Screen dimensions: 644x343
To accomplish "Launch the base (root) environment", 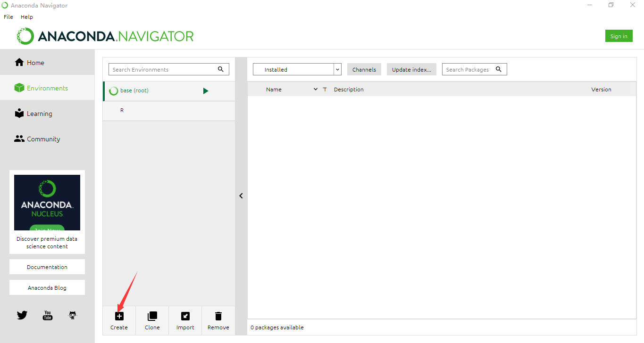I will point(205,90).
